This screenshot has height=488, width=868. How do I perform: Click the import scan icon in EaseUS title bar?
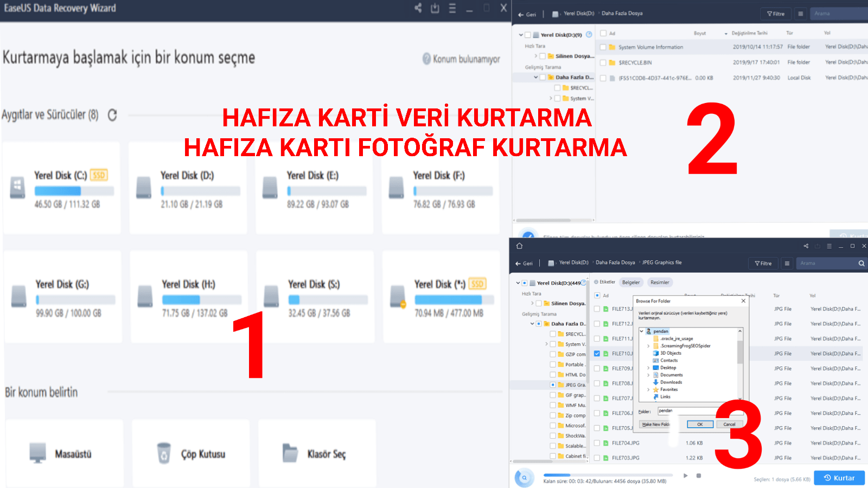tap(435, 8)
